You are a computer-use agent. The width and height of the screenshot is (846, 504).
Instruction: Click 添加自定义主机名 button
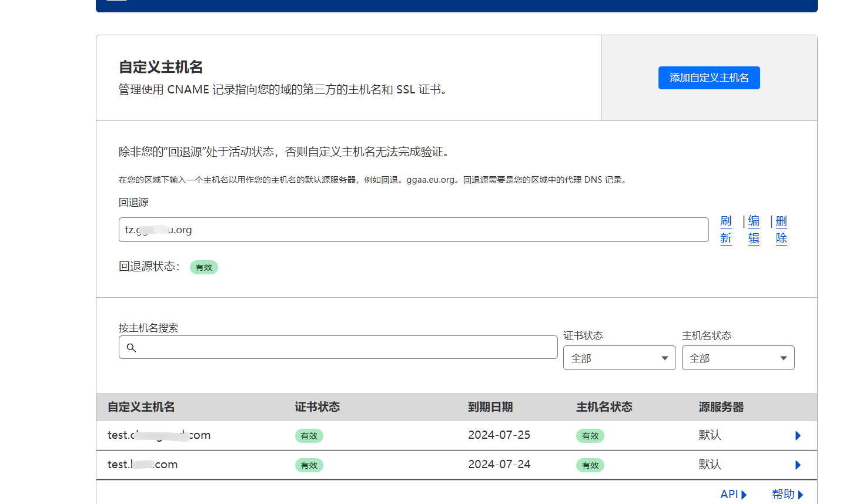coord(709,78)
